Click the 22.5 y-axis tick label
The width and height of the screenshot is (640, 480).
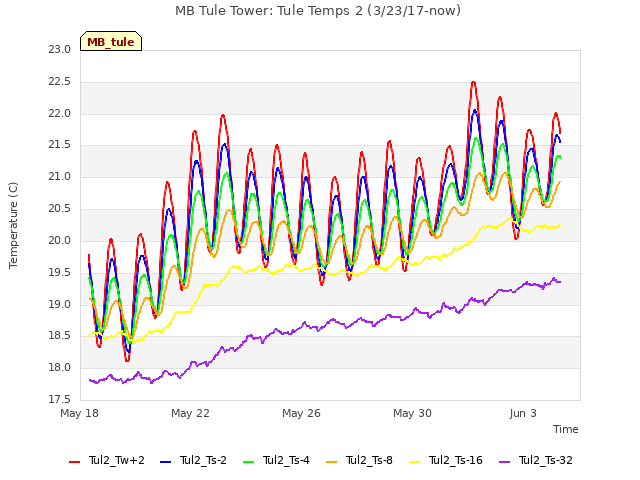click(x=60, y=82)
